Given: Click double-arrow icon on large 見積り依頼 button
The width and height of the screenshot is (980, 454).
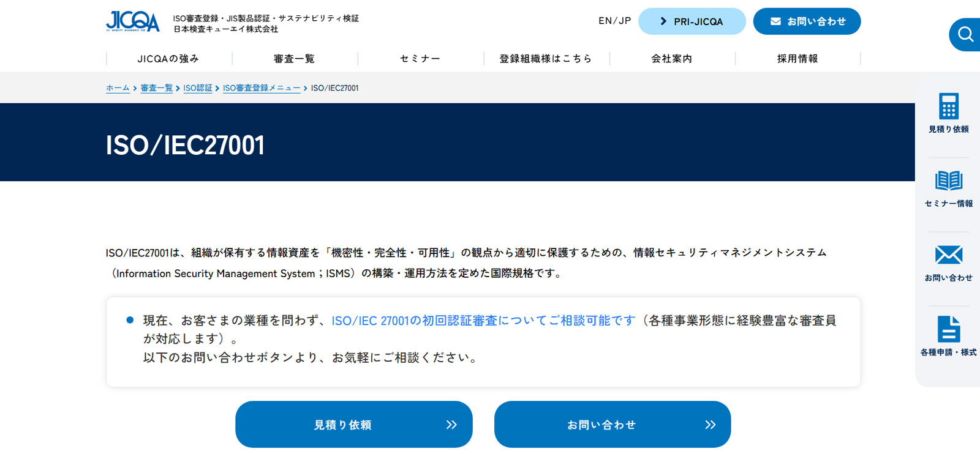Looking at the screenshot, I should coord(451,425).
